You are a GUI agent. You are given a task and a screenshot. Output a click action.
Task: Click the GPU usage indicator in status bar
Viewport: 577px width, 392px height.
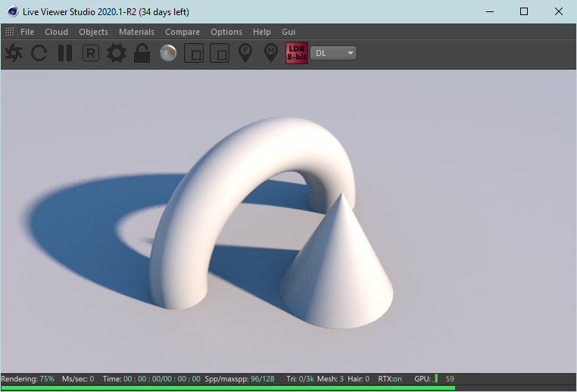coord(434,379)
